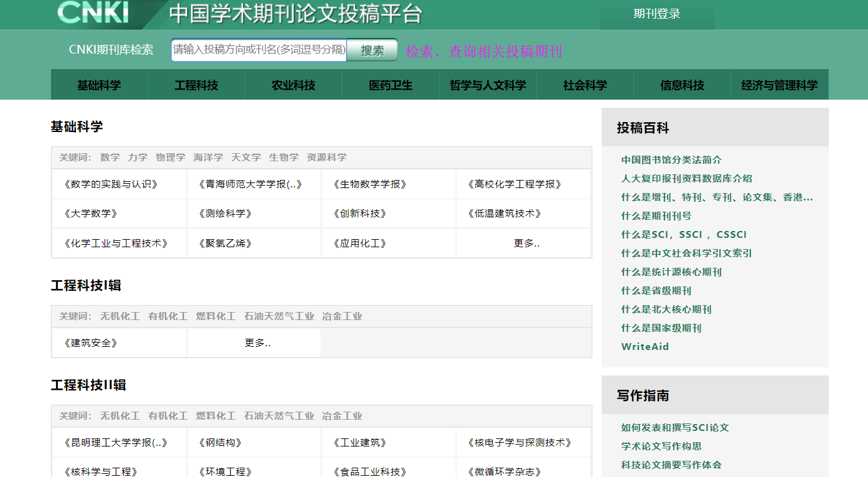Open journal 《应用化工》
This screenshot has width=868, height=477.
(360, 243)
